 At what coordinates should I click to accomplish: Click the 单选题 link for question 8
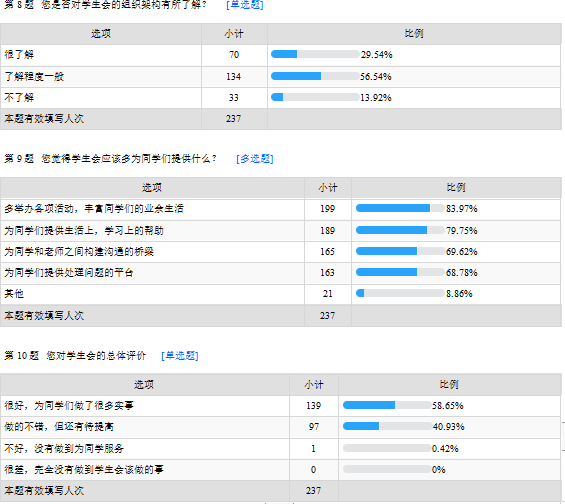(245, 5)
